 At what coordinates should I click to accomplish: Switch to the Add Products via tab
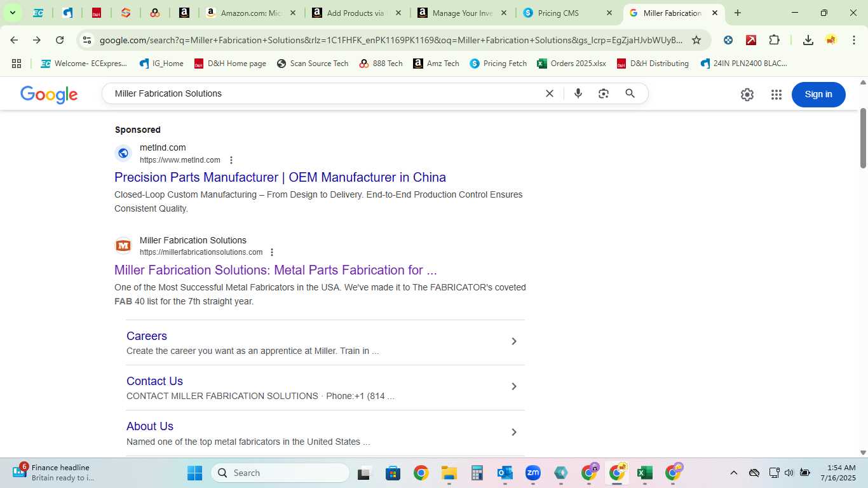356,13
